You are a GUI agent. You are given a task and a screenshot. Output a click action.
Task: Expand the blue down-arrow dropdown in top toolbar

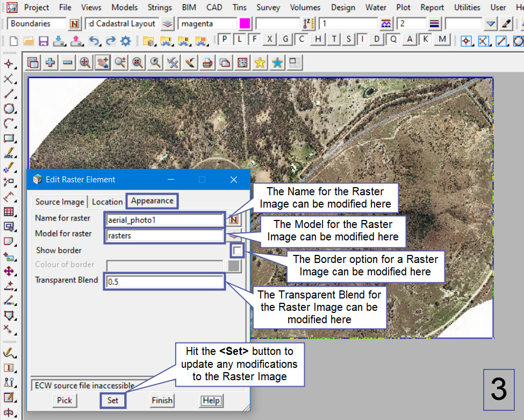pyautogui.click(x=490, y=24)
